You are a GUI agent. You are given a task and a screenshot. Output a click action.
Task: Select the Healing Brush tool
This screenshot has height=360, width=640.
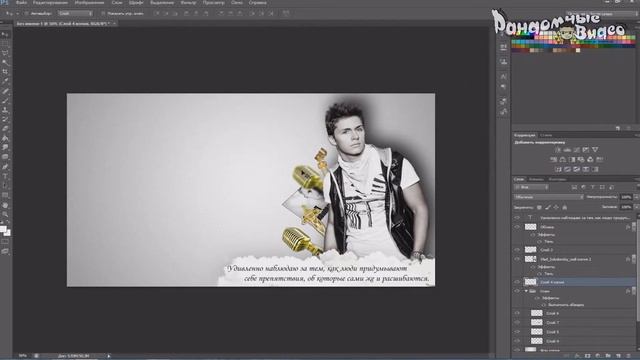(5, 91)
